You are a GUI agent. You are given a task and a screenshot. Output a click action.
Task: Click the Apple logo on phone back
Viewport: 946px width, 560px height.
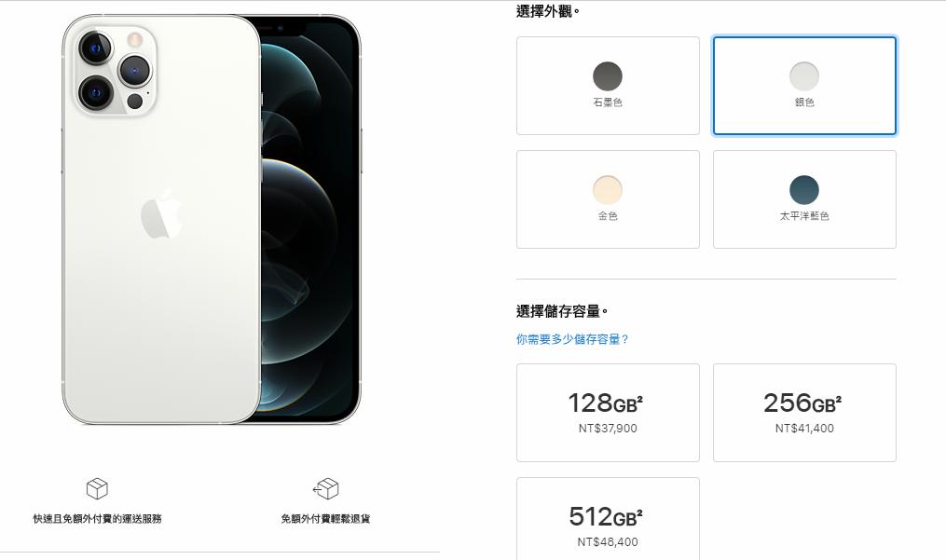pyautogui.click(x=161, y=213)
